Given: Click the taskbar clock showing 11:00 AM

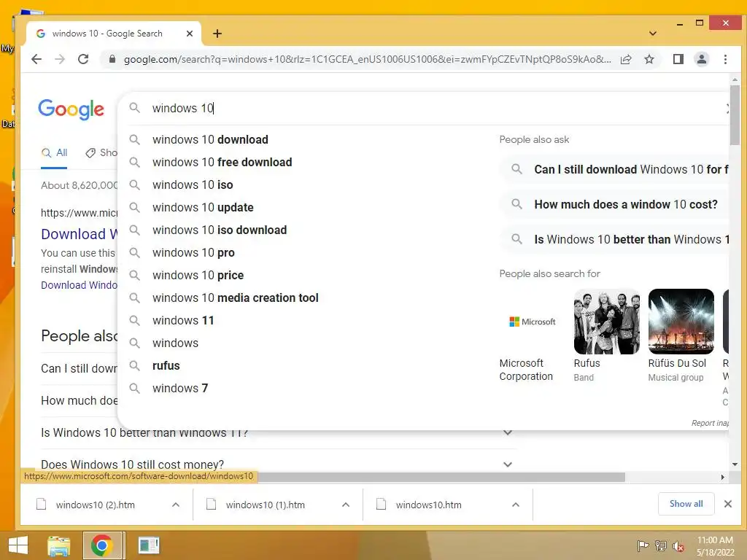Looking at the screenshot, I should [x=715, y=545].
